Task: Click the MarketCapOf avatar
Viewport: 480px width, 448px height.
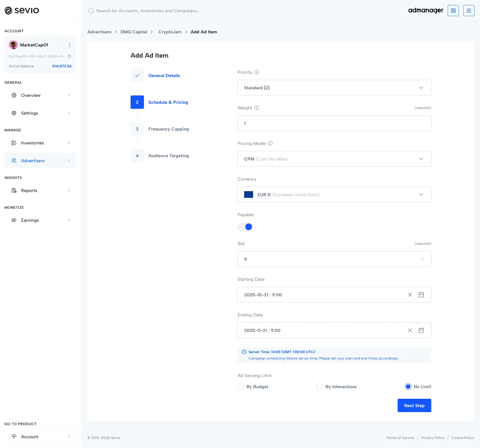Action: (13, 45)
